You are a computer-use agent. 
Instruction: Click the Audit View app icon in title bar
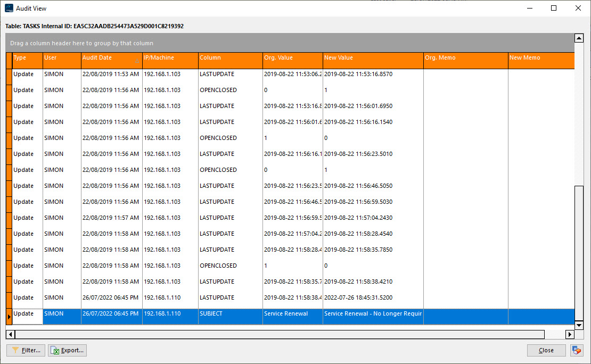point(9,8)
